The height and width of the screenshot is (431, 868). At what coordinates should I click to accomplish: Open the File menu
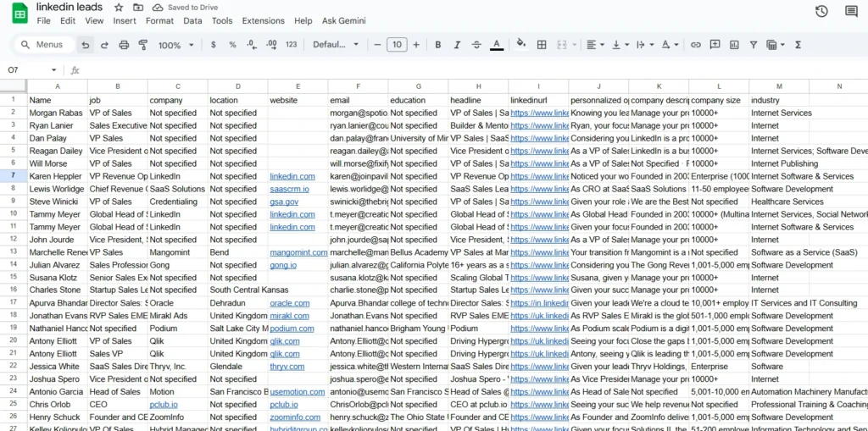43,21
